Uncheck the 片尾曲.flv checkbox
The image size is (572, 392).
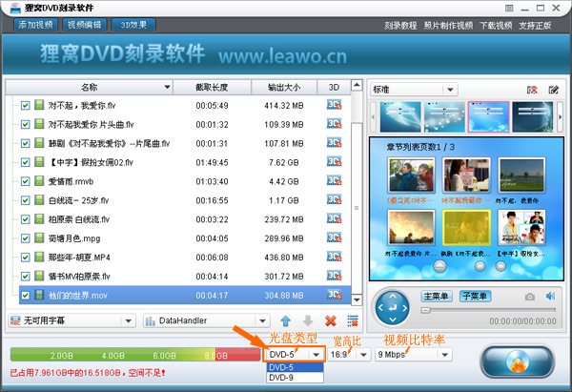pos(25,143)
